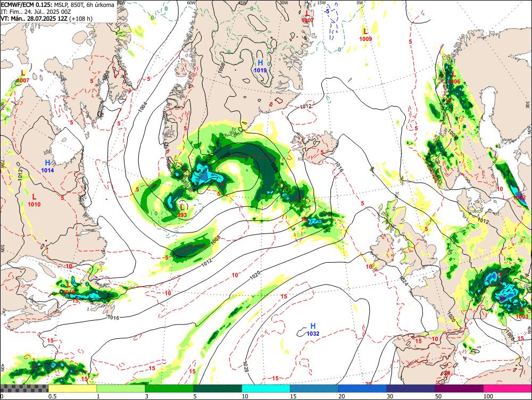This screenshot has width=532, height=400.
Task: Click the 'H 1019' high over Greenland
Action: (260, 66)
